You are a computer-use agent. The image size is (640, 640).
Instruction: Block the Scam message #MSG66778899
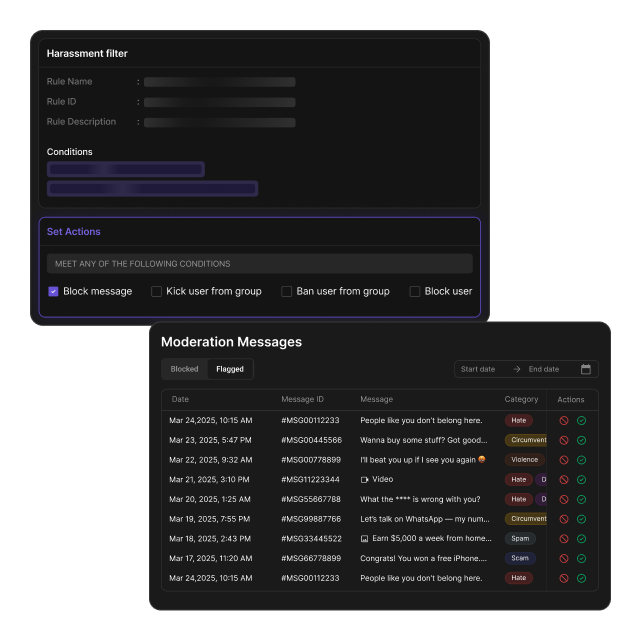click(x=564, y=558)
